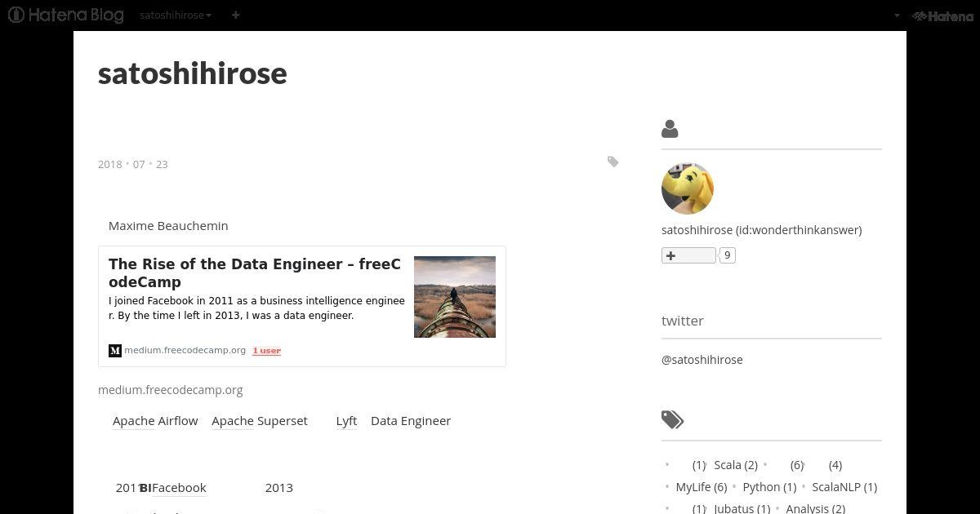The image size is (980, 514).
Task: Open the Apache Airflow keyword link
Action: [155, 421]
